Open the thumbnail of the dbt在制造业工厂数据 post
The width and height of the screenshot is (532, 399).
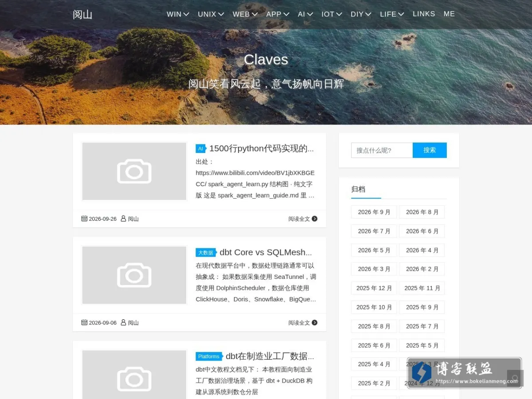click(134, 375)
